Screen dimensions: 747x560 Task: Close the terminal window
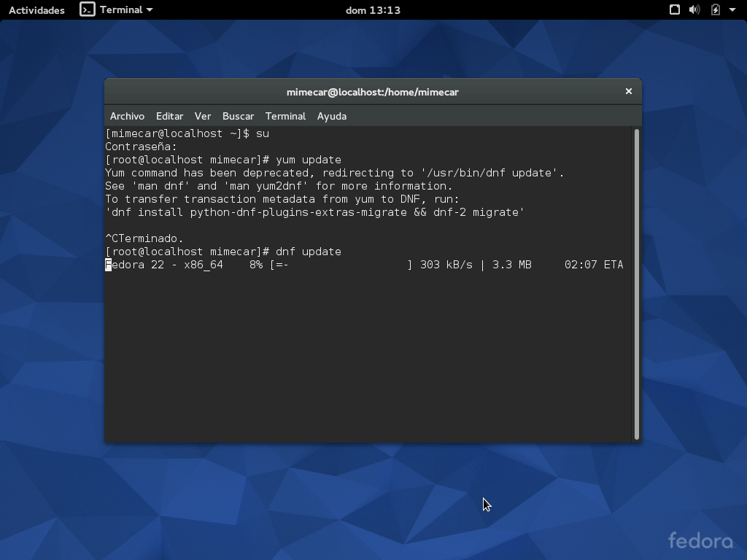tap(628, 91)
